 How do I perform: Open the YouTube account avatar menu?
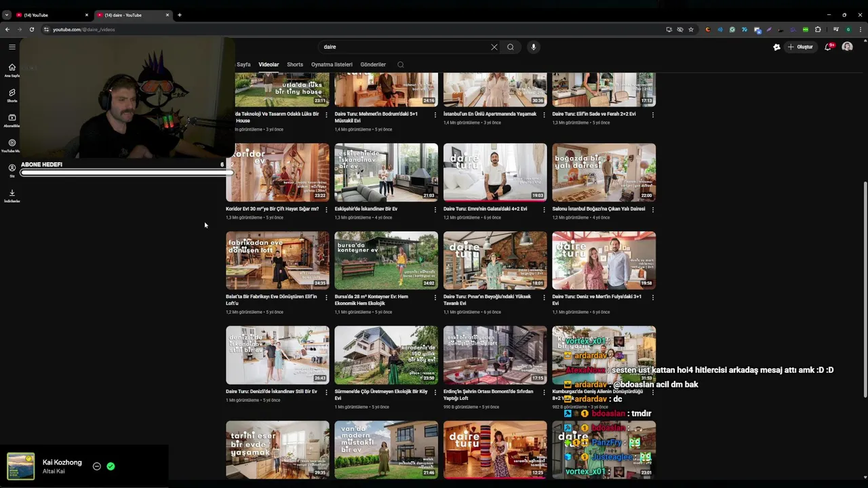click(x=847, y=47)
